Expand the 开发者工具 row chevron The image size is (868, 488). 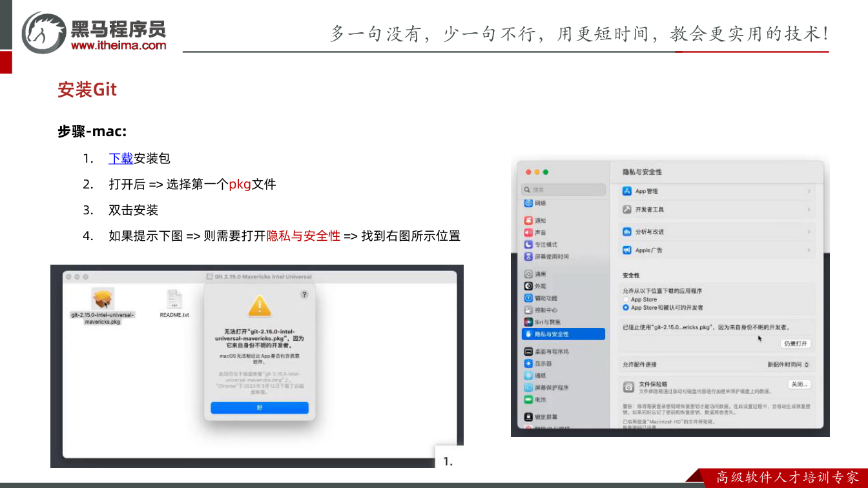[x=809, y=210]
